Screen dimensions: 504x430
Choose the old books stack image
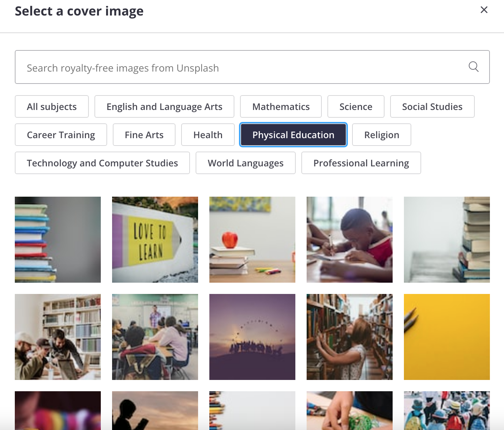coord(447,240)
